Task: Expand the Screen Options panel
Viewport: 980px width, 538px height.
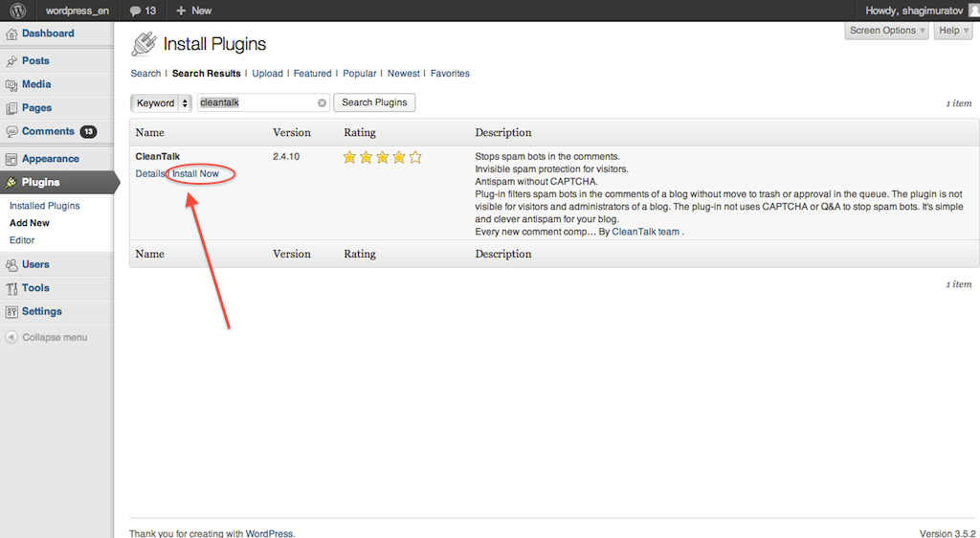Action: (x=887, y=31)
